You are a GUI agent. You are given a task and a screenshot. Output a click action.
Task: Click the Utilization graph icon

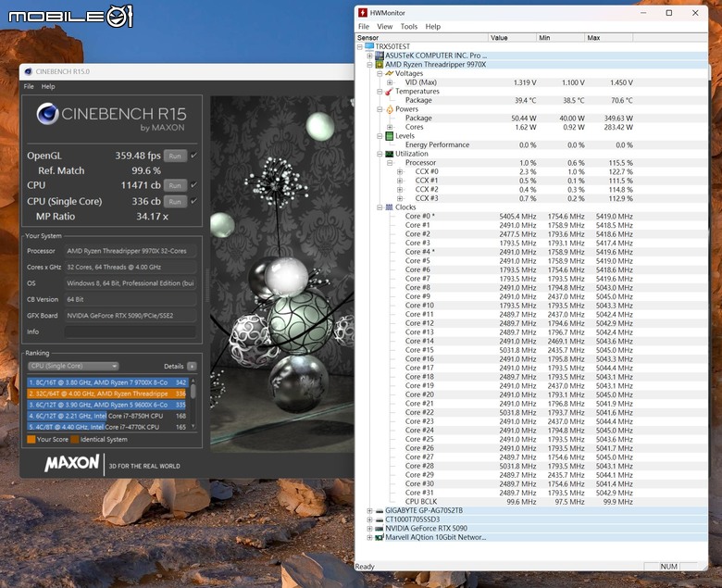pos(390,154)
